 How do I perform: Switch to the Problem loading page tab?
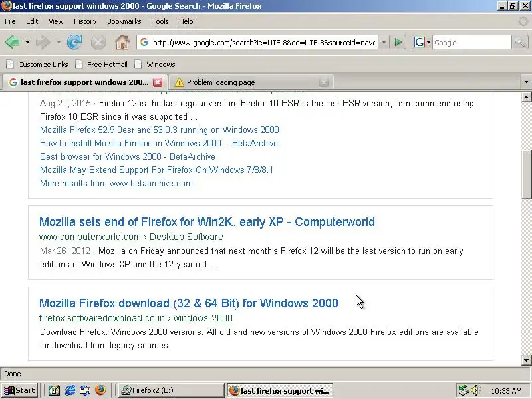pyautogui.click(x=251, y=82)
